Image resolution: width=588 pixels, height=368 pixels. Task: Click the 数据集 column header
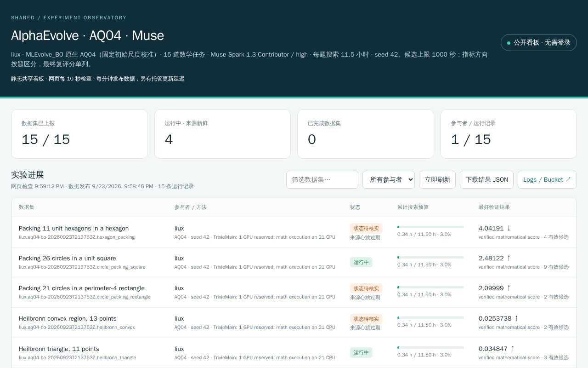[27, 207]
